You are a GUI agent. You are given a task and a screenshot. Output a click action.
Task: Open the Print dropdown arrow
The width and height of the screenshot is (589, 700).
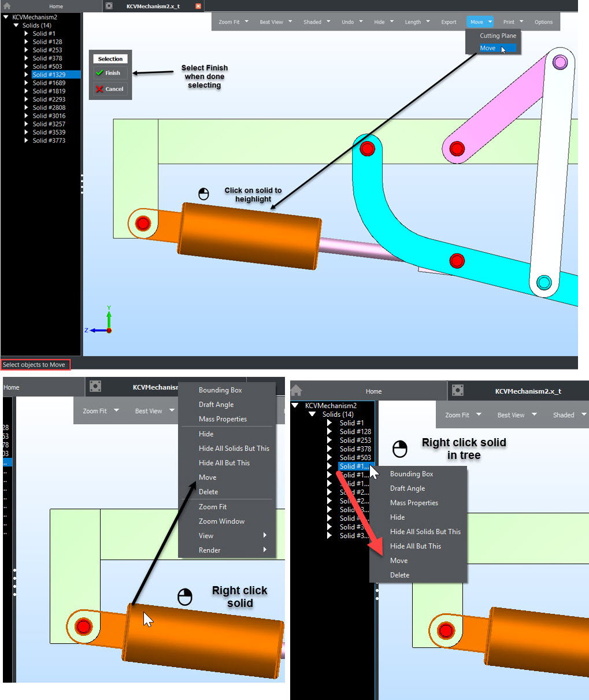(522, 22)
